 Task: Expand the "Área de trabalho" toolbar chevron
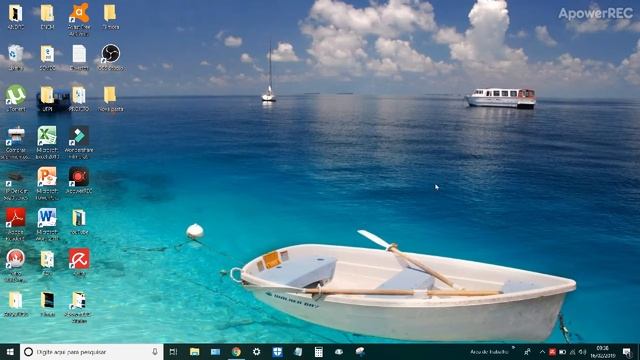pyautogui.click(x=513, y=348)
